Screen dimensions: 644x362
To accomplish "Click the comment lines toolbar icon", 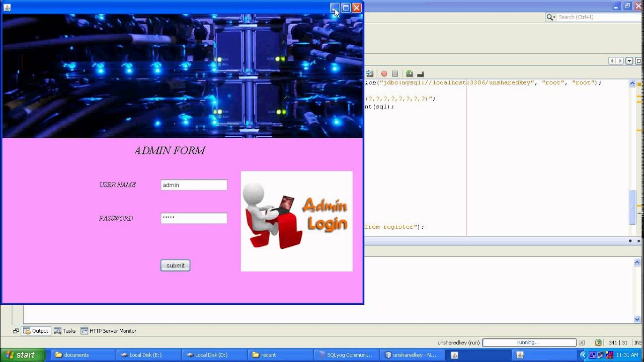I will 410,74.
